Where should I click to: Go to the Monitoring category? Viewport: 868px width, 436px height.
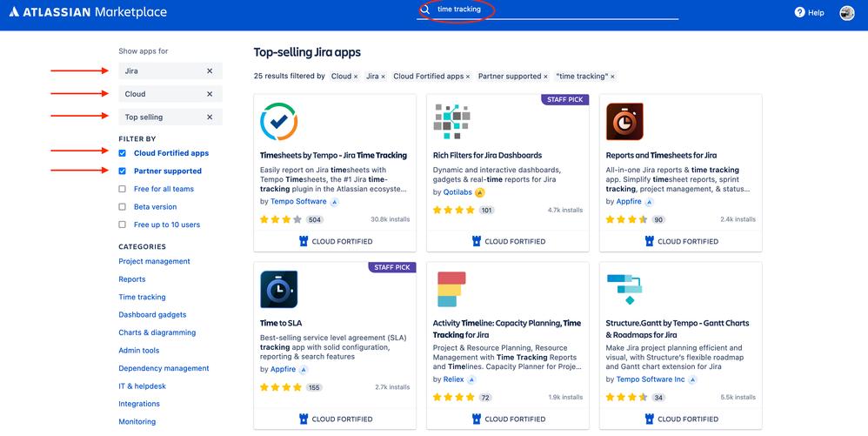137,421
